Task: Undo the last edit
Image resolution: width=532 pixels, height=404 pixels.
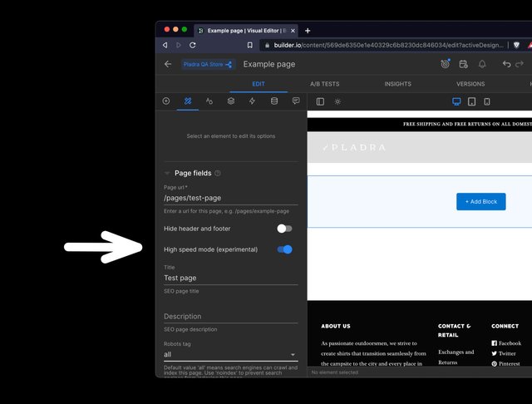Action: click(506, 64)
